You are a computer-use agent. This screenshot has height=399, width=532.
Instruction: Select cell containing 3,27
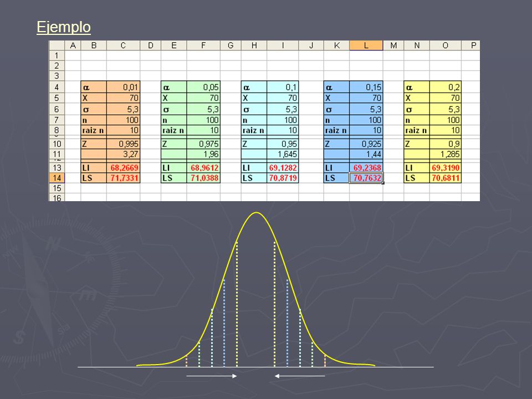[123, 154]
